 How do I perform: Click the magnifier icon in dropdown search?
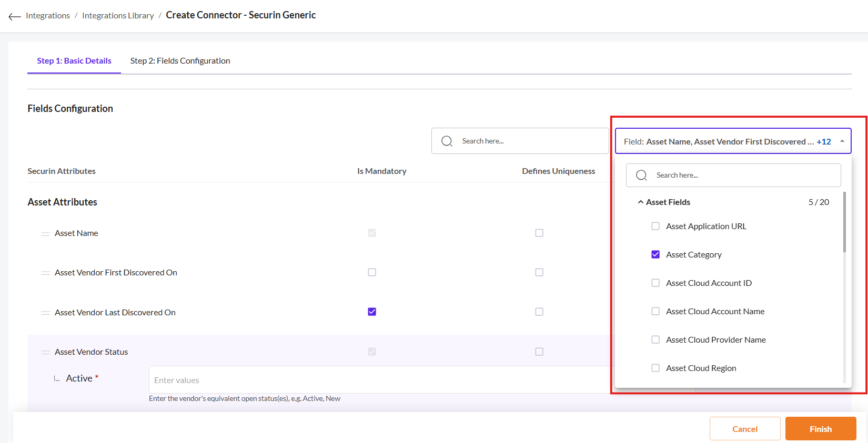[x=641, y=175]
